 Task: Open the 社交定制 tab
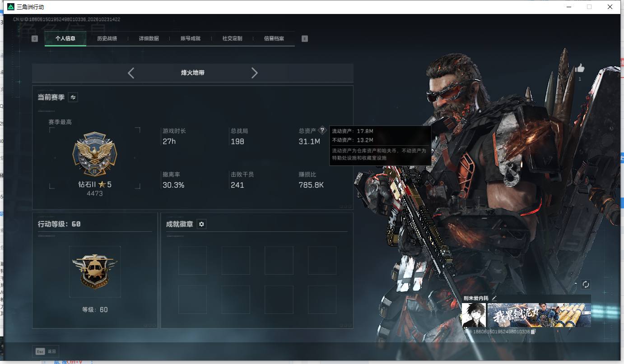pyautogui.click(x=233, y=39)
